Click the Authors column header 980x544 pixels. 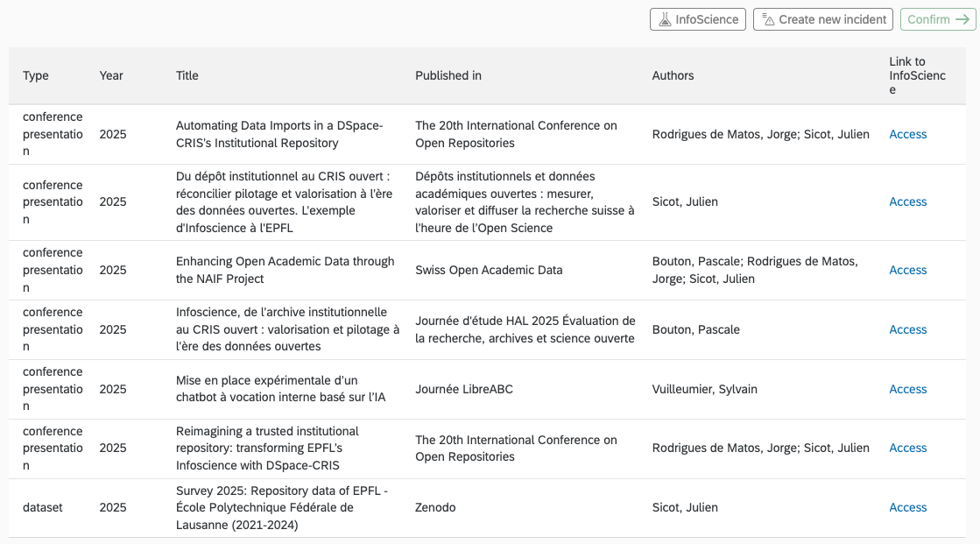(673, 75)
